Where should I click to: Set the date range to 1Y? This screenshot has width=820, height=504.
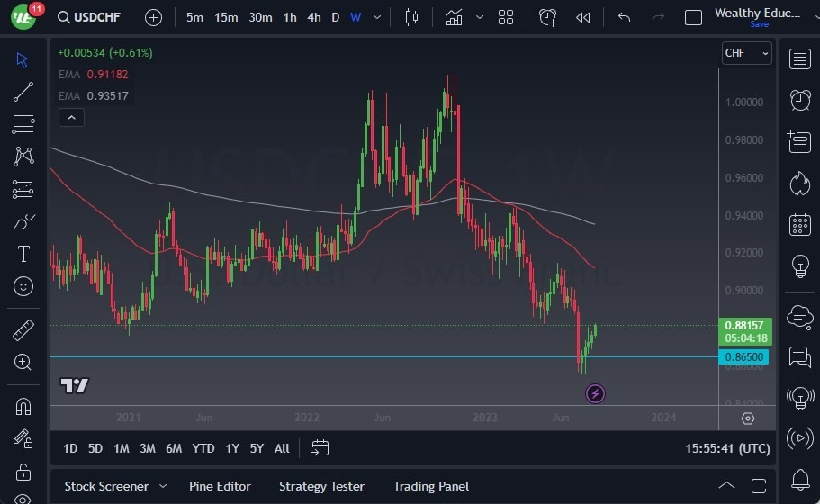pyautogui.click(x=232, y=448)
